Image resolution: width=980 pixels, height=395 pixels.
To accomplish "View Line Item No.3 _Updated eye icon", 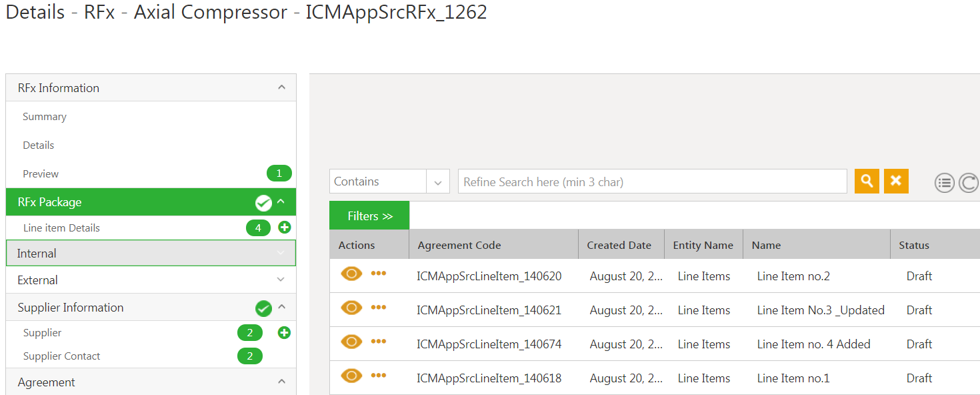I will [x=351, y=308].
